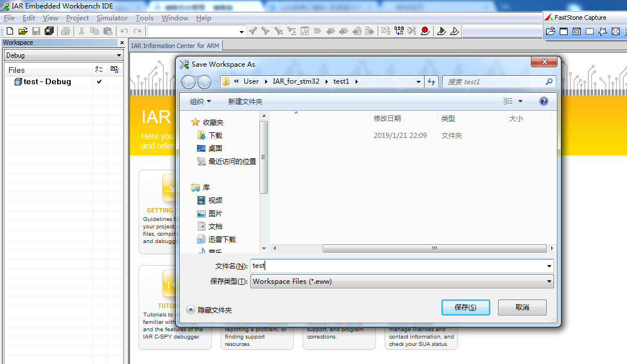The image size is (627, 364).
Task: Toggle the checkmark beside test - Debug
Action: coord(99,81)
